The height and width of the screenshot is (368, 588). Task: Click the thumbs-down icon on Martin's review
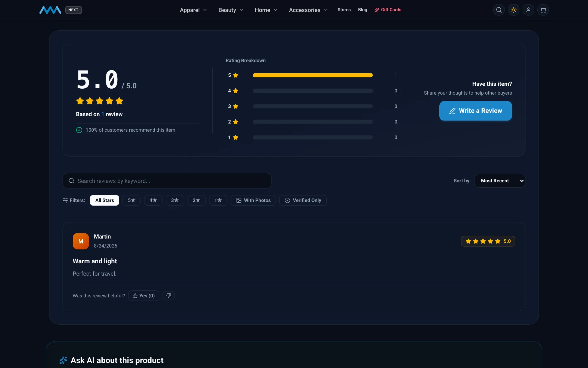169,295
